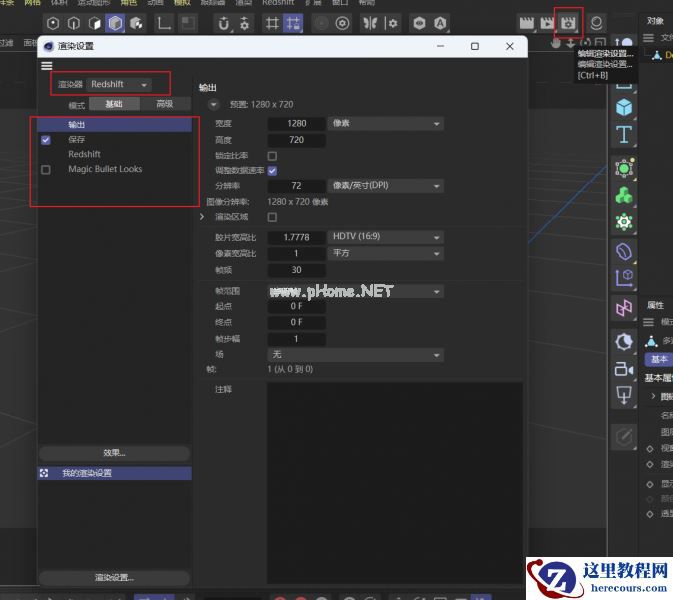This screenshot has height=600, width=673.
Task: Toggle the 保存 (Save) checkbox
Action: (x=46, y=140)
